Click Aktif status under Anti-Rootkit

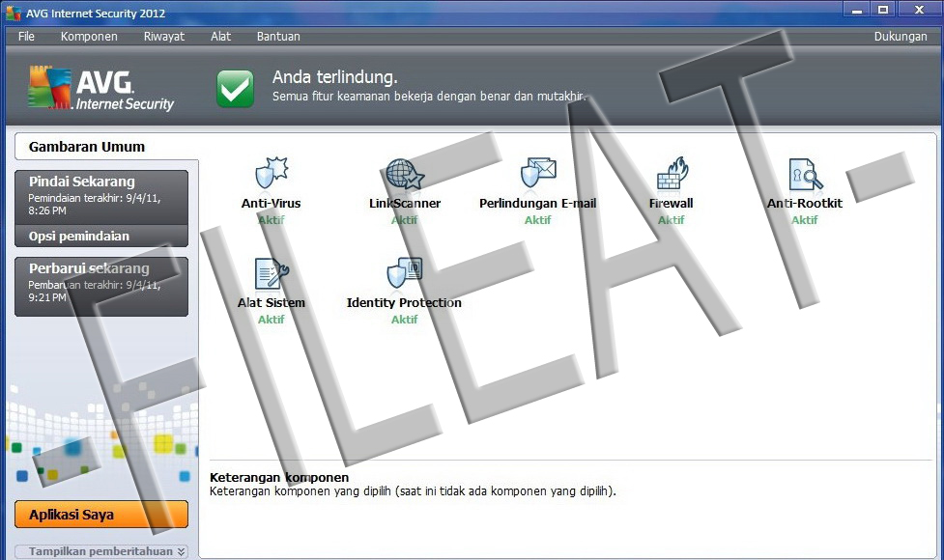click(x=804, y=220)
